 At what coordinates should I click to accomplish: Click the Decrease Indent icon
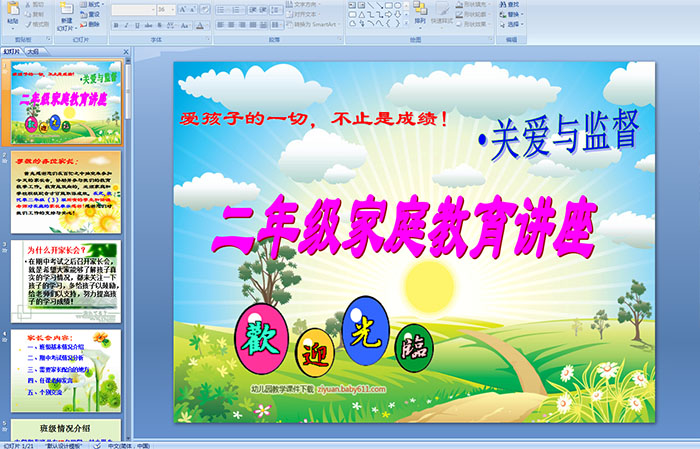pos(252,9)
